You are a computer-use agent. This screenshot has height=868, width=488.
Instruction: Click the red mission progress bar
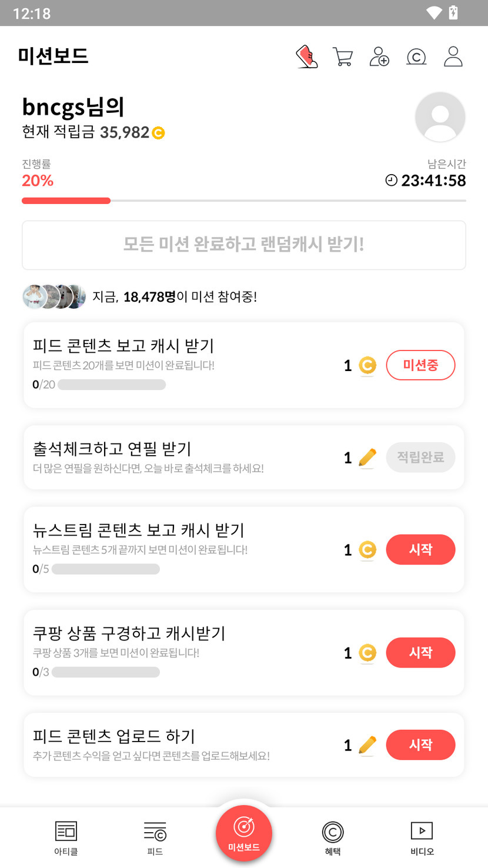click(66, 201)
